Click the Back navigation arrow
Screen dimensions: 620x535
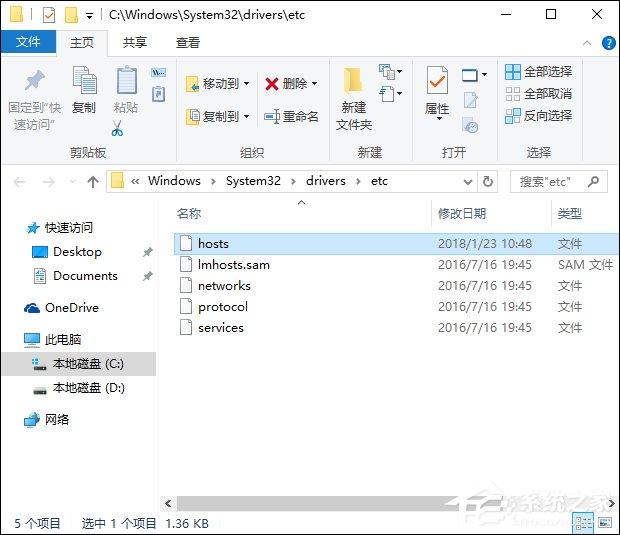click(19, 182)
